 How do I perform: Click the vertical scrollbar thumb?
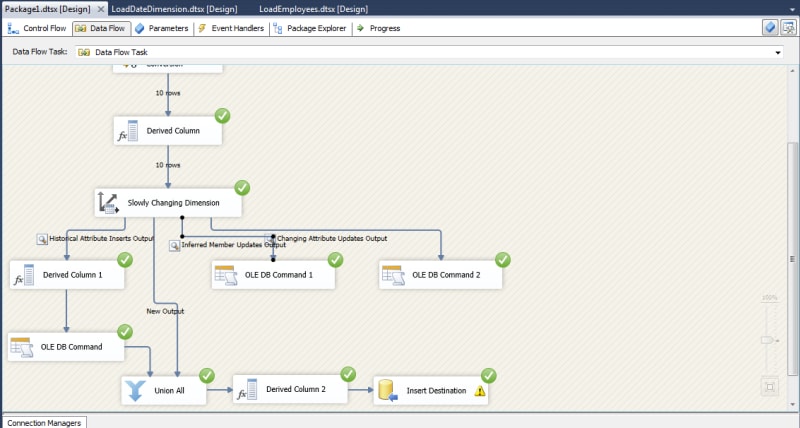point(792,259)
